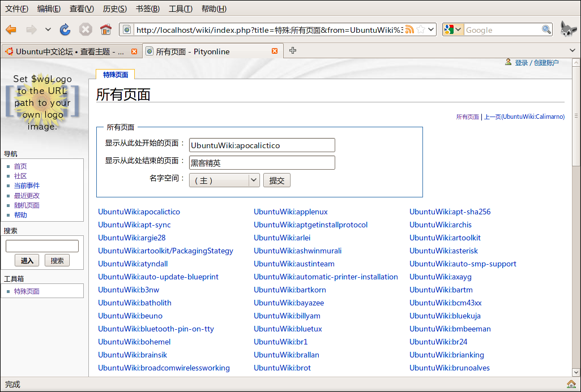Open the 历史 menu
This screenshot has width=581, height=392.
[115, 8]
